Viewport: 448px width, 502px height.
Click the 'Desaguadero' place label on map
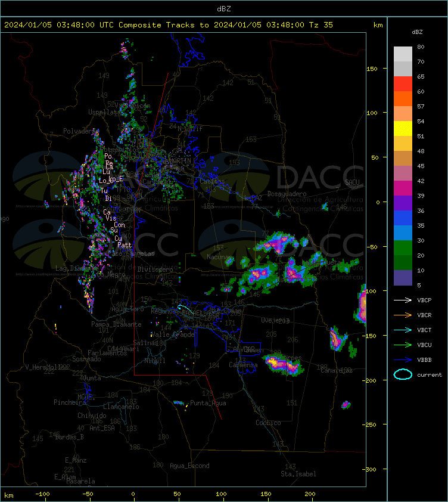pyautogui.click(x=287, y=194)
